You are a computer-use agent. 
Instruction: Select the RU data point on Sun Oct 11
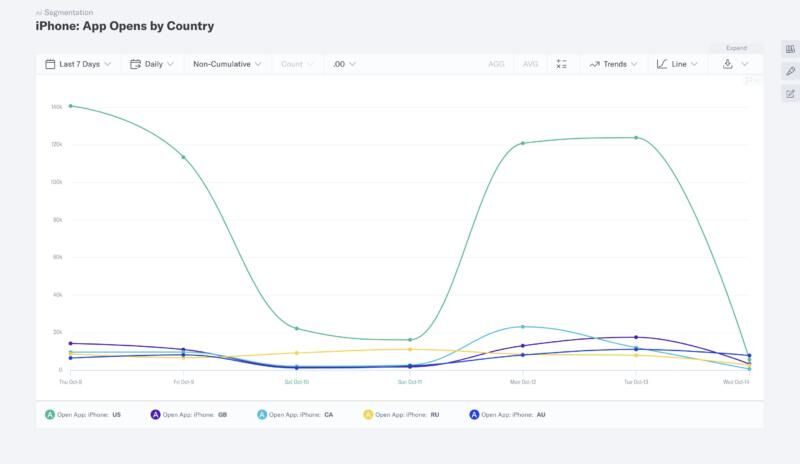[x=410, y=350]
